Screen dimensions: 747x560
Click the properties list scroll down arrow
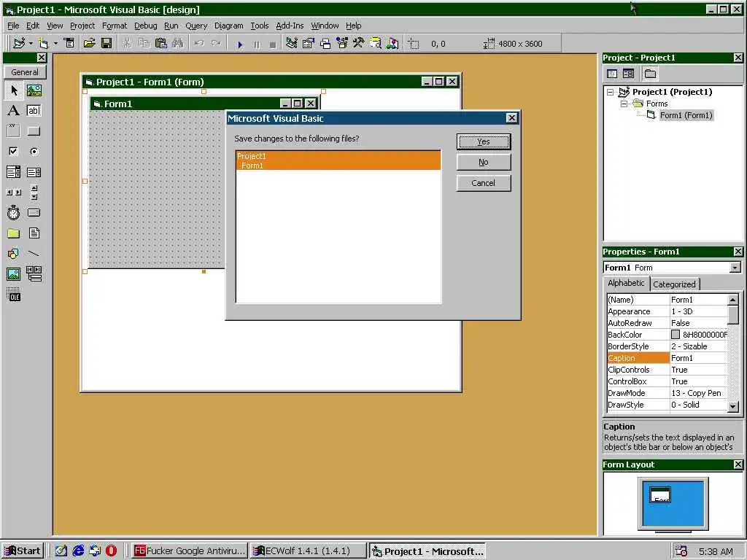(x=733, y=406)
